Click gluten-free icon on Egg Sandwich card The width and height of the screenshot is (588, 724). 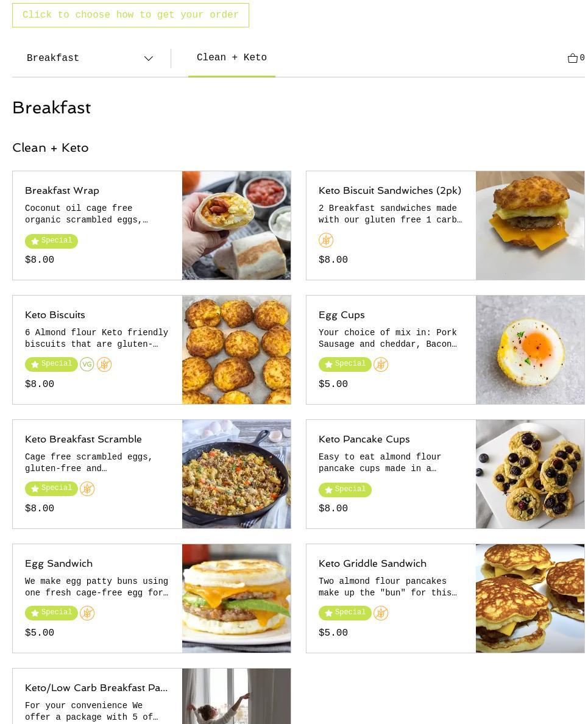[87, 613]
